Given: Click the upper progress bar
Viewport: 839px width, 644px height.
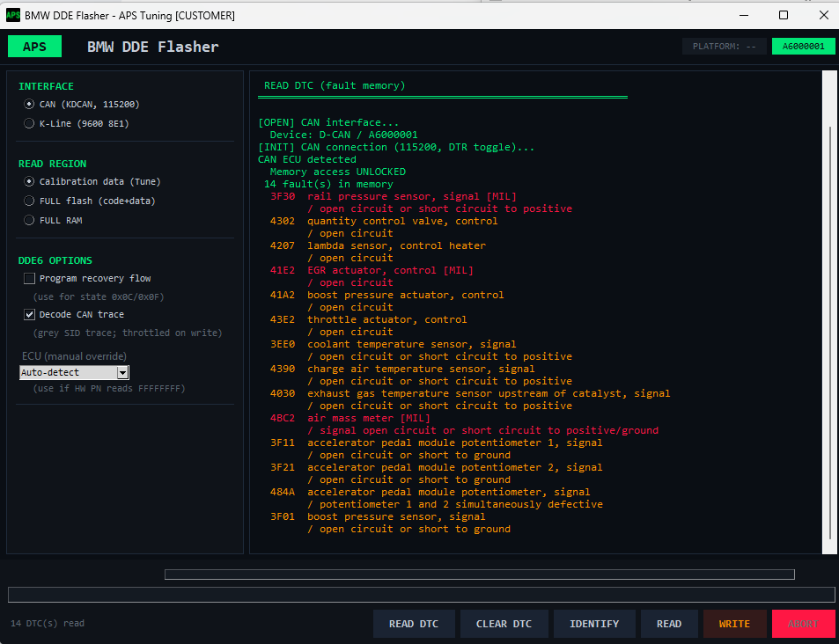Looking at the screenshot, I should [480, 574].
